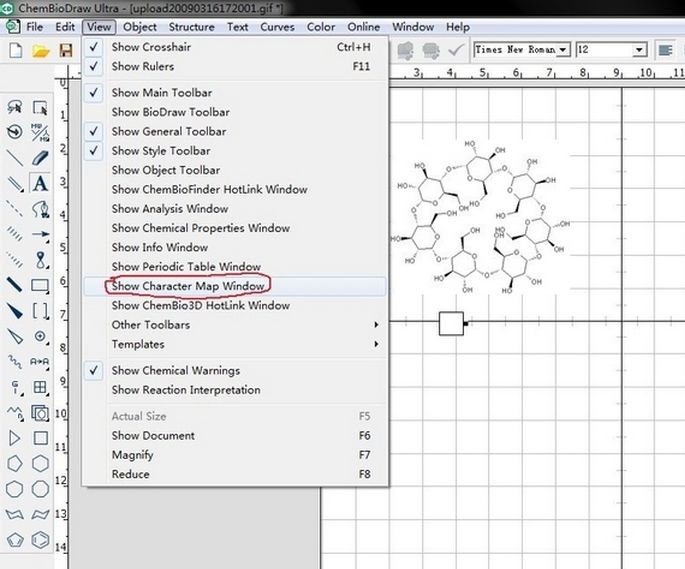Click the New Document icon

tap(16, 50)
